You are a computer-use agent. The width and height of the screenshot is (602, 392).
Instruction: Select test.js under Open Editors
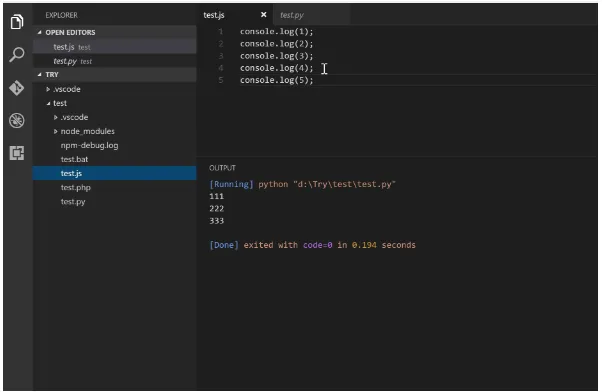pyautogui.click(x=114, y=47)
